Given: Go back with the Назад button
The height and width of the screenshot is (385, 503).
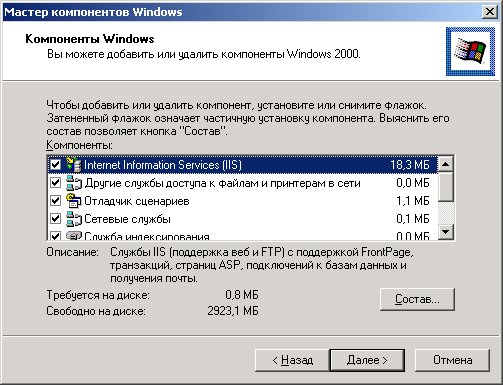Looking at the screenshot, I should pos(292,360).
